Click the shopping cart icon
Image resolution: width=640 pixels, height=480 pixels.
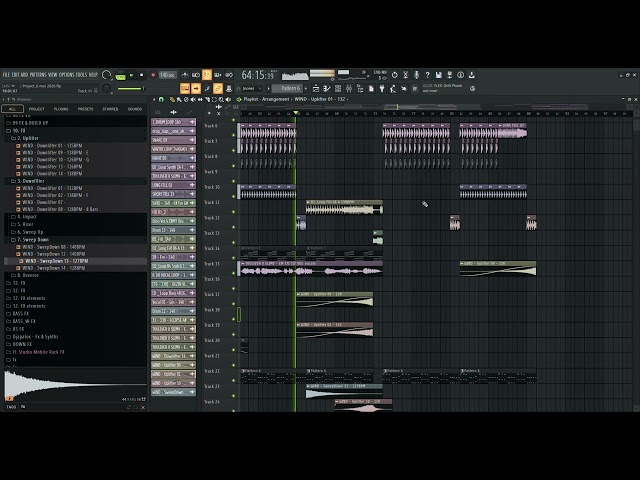pyautogui.click(x=415, y=89)
